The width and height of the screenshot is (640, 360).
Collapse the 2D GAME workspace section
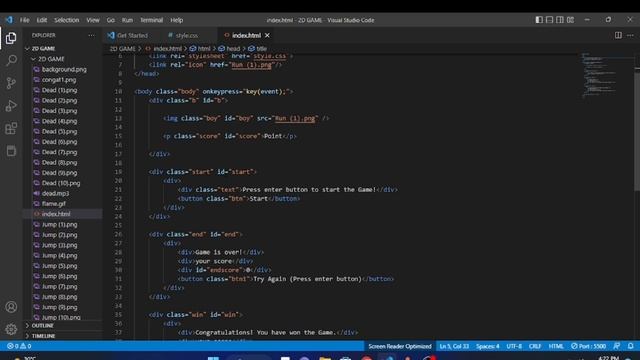[43, 49]
